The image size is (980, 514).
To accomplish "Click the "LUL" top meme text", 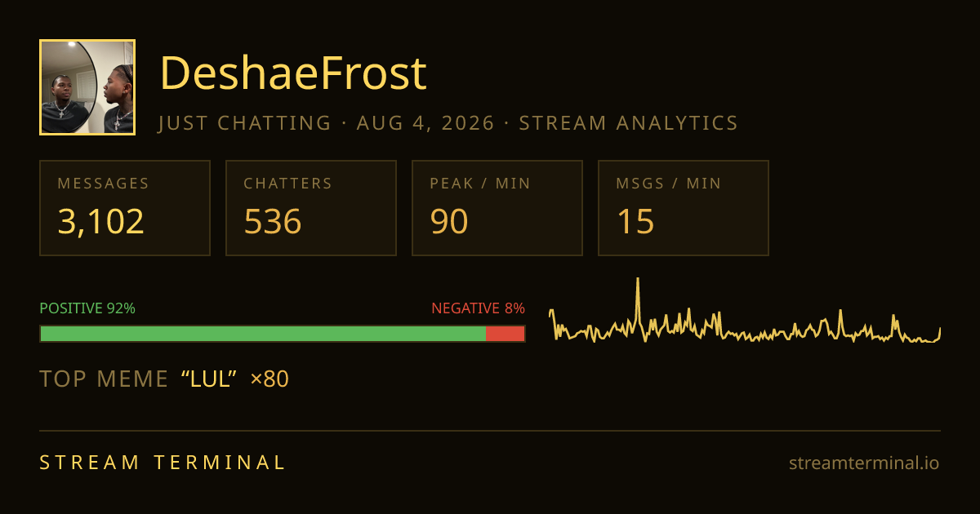I will pyautogui.click(x=209, y=379).
